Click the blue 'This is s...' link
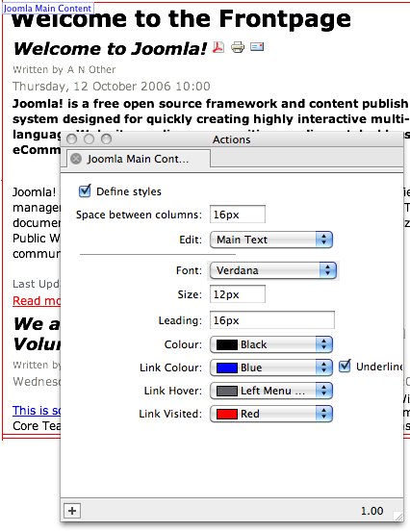This screenshot has height=532, width=410. pyautogui.click(x=37, y=411)
